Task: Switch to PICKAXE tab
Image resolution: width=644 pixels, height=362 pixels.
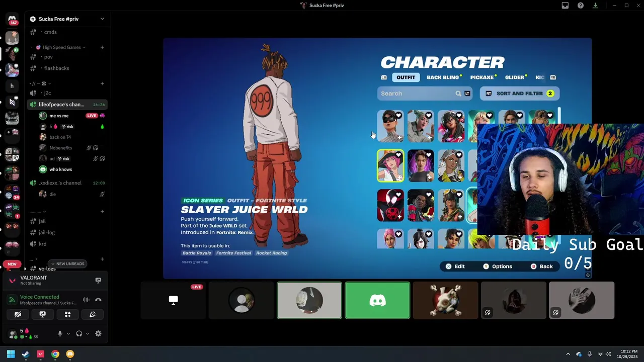Action: click(482, 77)
